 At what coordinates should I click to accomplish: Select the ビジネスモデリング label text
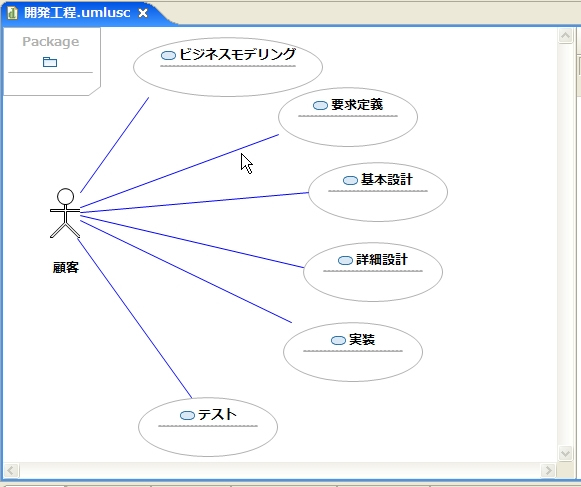(x=238, y=54)
